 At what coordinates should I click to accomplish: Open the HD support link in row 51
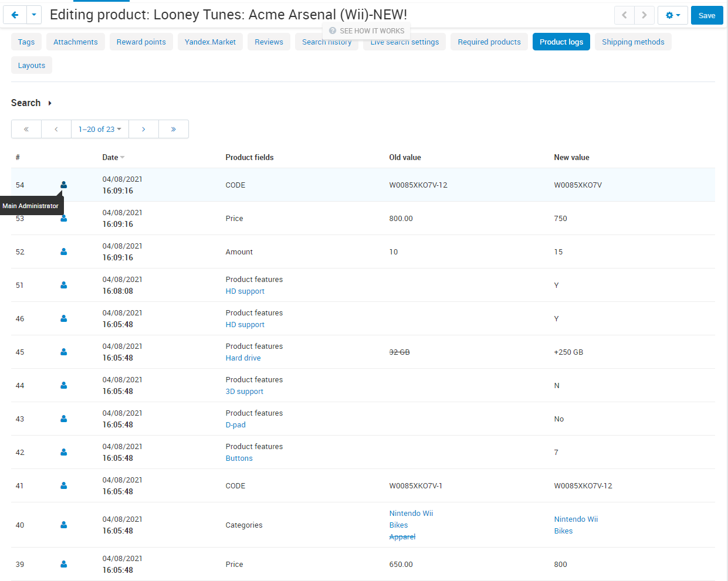[245, 291]
